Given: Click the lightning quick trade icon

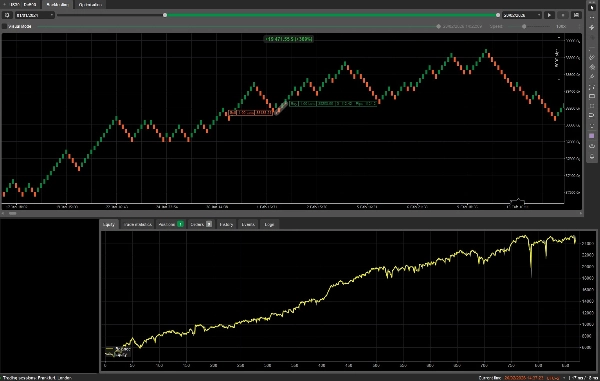Looking at the screenshot, I should pyautogui.click(x=592, y=28).
